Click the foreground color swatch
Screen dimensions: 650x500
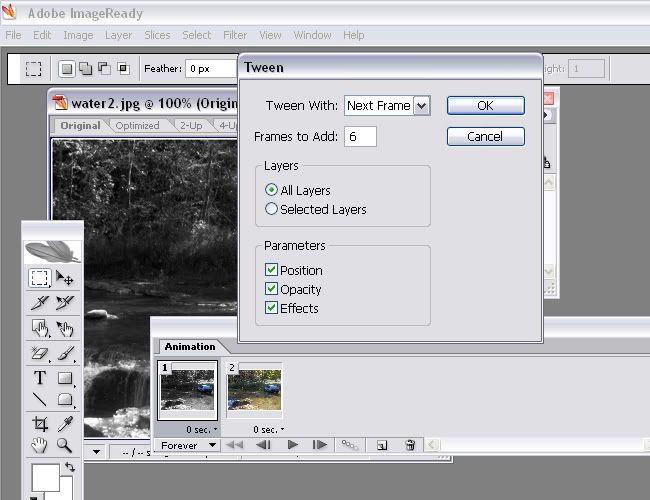point(45,478)
